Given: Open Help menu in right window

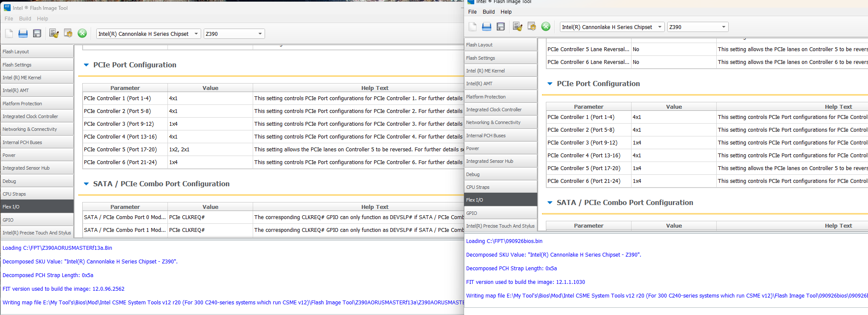Looking at the screenshot, I should pos(506,12).
